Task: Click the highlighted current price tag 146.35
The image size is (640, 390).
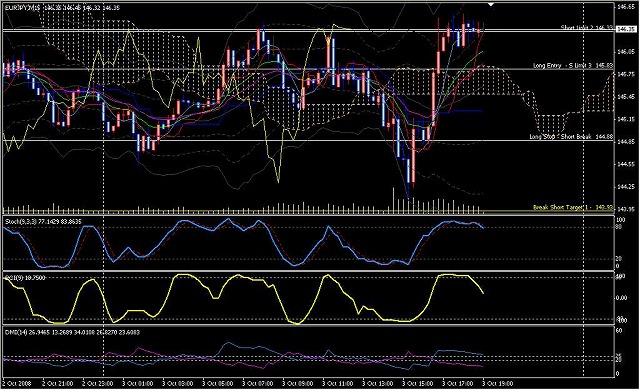Action: point(626,29)
